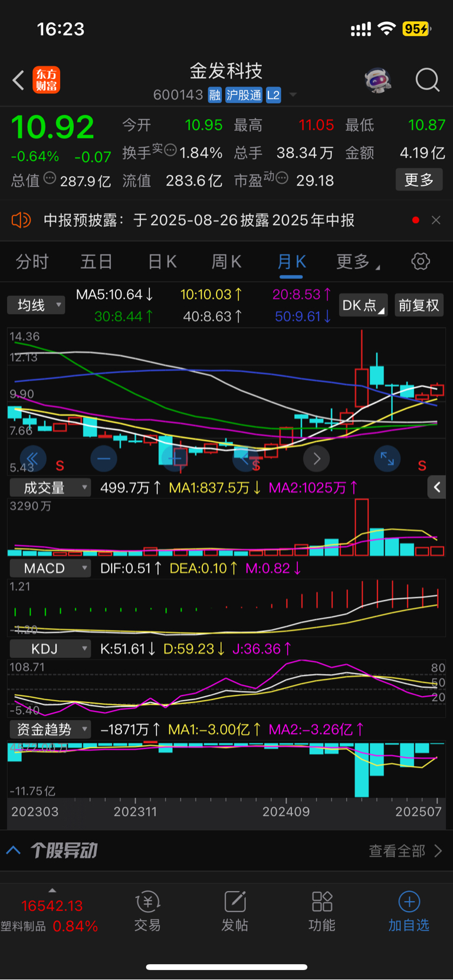Open the 成交量 indicator dropdown

pos(50,488)
